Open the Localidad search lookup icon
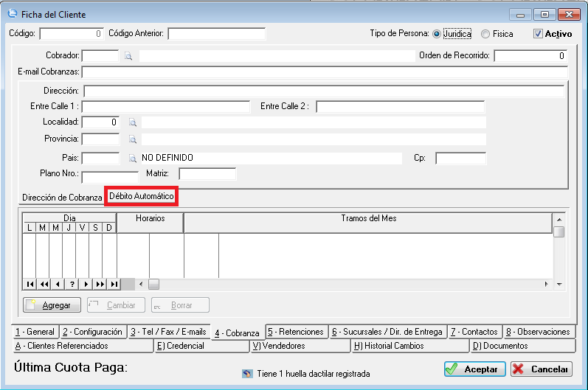 pos(133,122)
